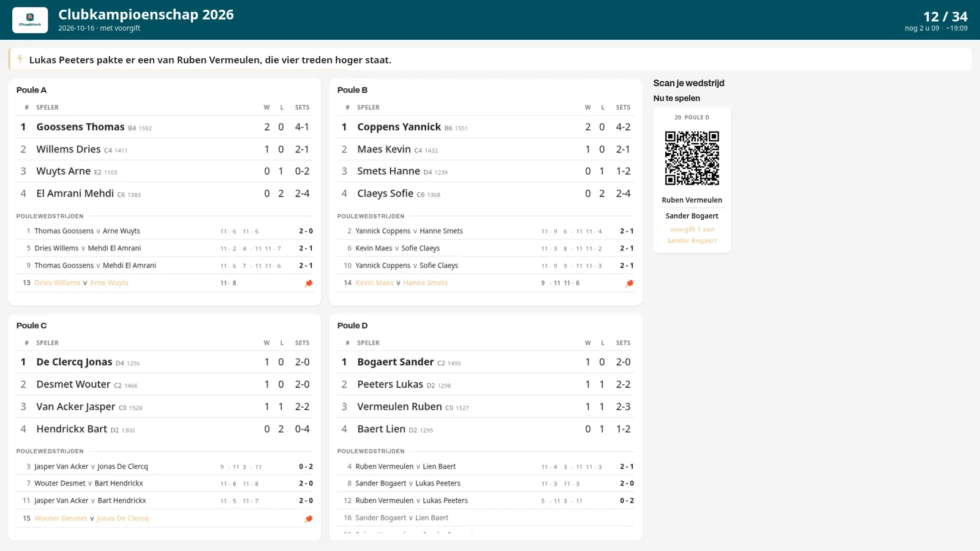Click the Chopblock logo in the header
Viewport: 980px width, 551px height.
[x=30, y=20]
